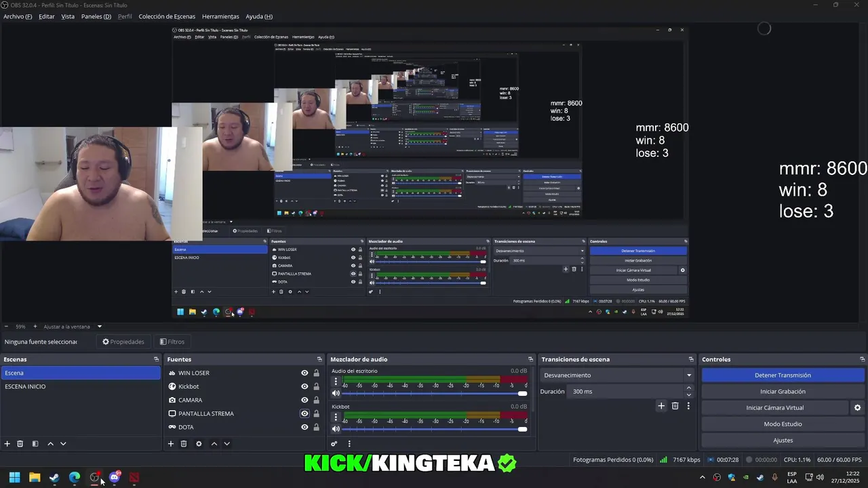Open File Explorer from taskbar
The width and height of the screenshot is (868, 488).
35,477
